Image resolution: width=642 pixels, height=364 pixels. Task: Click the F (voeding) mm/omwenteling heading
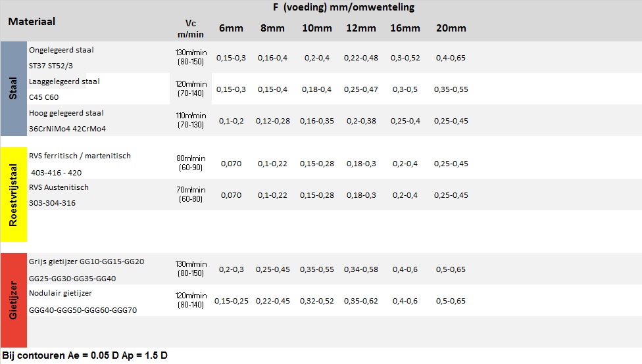pyautogui.click(x=335, y=8)
